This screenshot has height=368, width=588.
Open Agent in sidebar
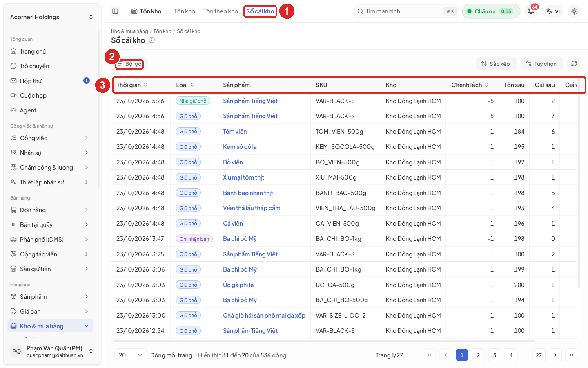coord(50,110)
